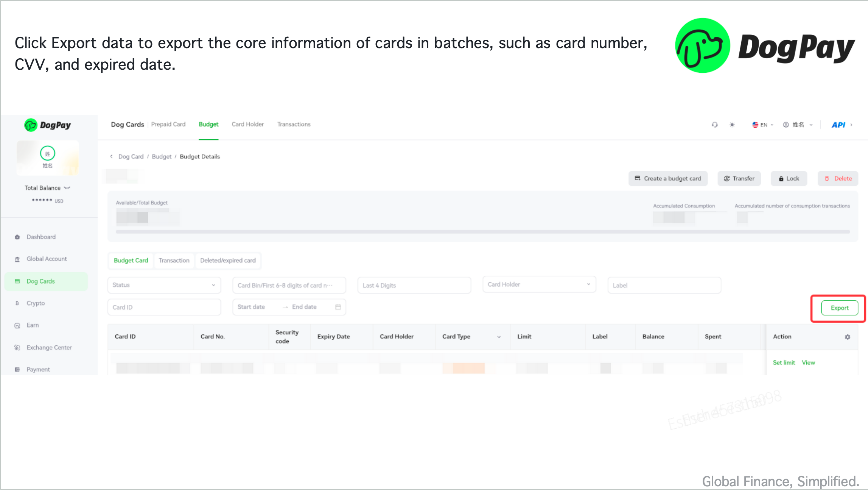Open the API link
868x490 pixels.
[842, 125]
